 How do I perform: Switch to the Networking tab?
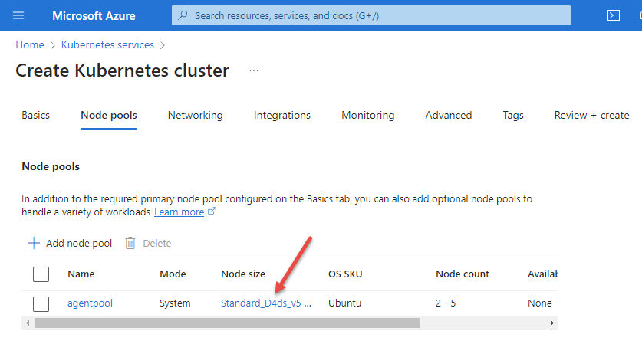click(195, 115)
